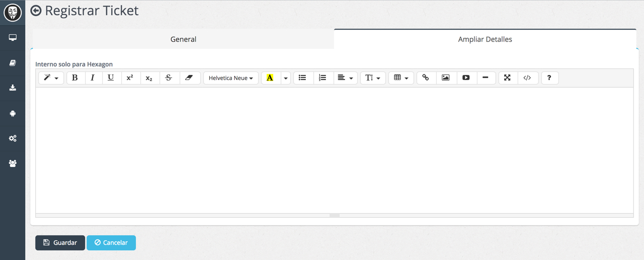The width and height of the screenshot is (644, 260).
Task: Open the users group icon in sidebar
Action: pyautogui.click(x=13, y=163)
